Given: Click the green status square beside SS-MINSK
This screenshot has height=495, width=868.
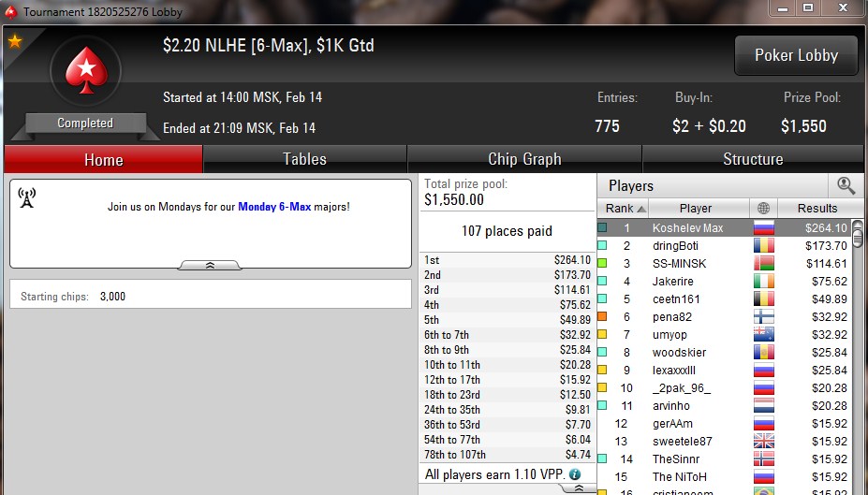Looking at the screenshot, I should 602,263.
